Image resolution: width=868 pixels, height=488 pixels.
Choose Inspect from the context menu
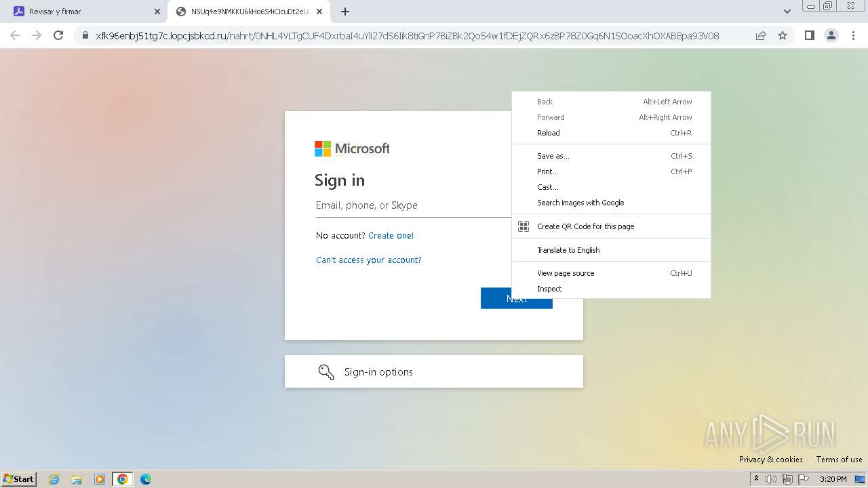click(x=611, y=289)
